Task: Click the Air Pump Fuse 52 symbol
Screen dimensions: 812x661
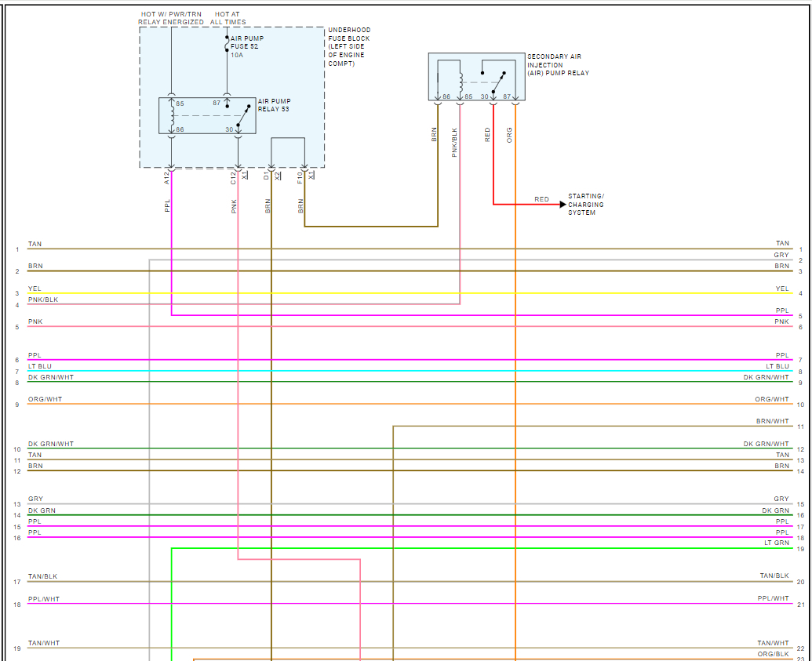Action: pos(227,44)
